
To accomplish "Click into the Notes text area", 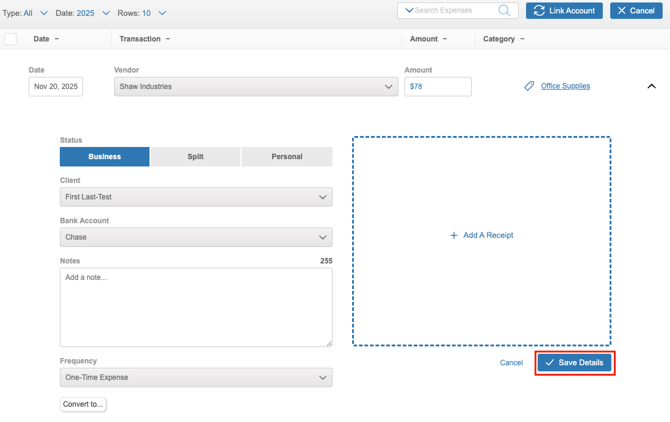I will click(x=196, y=307).
